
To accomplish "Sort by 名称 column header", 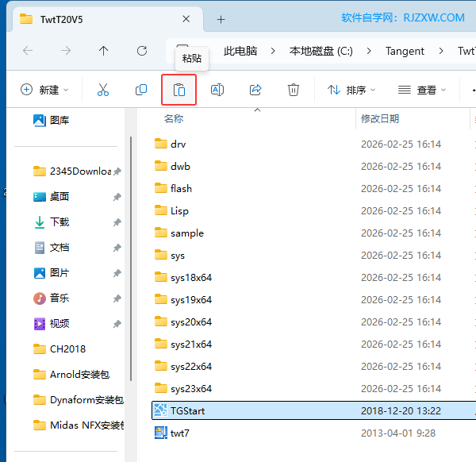I will 174,118.
